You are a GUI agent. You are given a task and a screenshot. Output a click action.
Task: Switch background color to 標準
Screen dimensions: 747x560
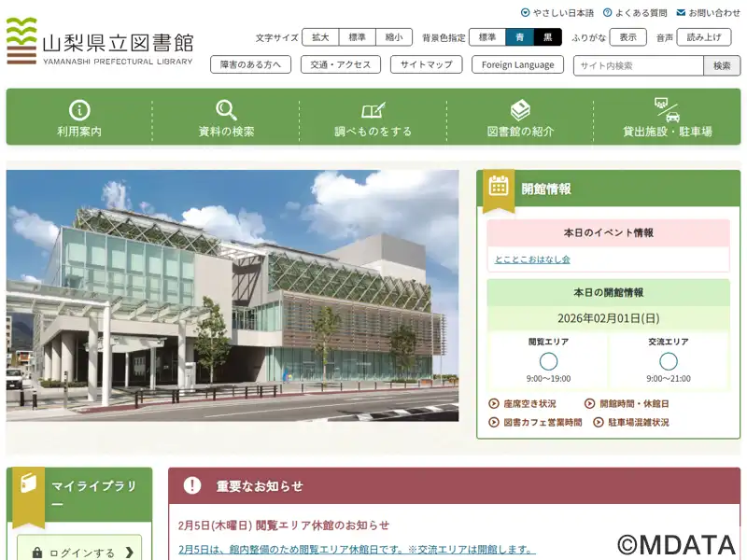(486, 37)
